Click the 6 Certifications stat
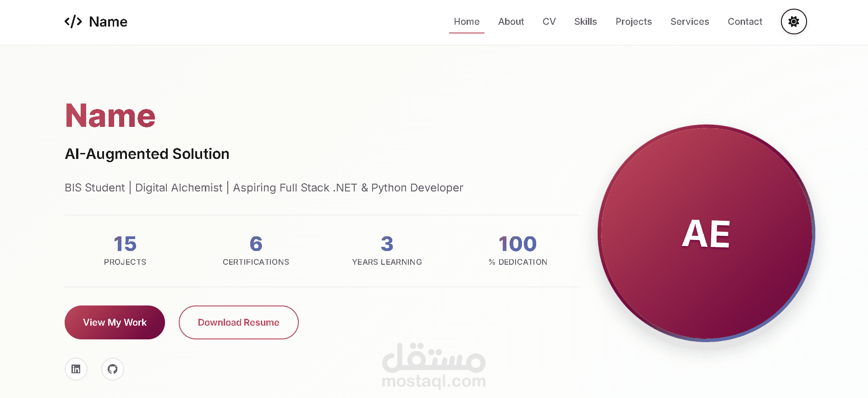Screen dimensions: 868x398 click(256, 250)
